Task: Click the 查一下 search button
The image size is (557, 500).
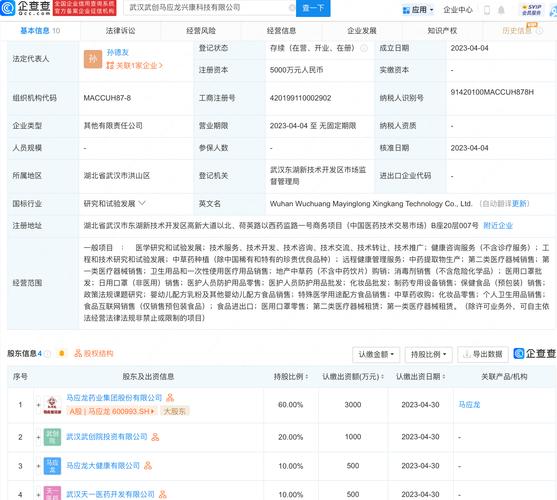Action: pyautogui.click(x=313, y=8)
